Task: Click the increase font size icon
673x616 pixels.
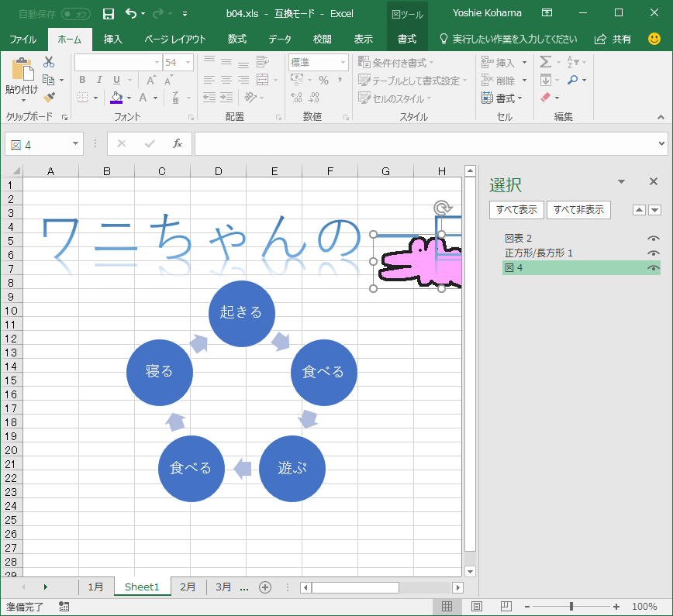Action: [150, 81]
